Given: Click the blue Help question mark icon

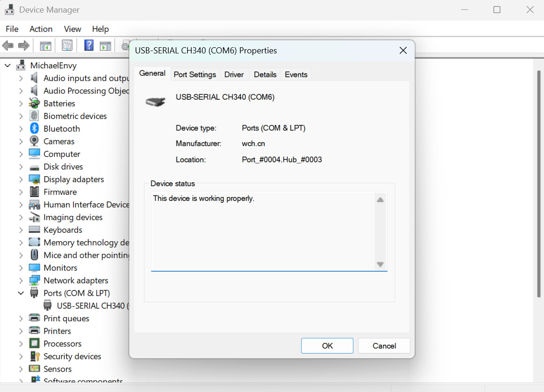Looking at the screenshot, I should coord(89,45).
